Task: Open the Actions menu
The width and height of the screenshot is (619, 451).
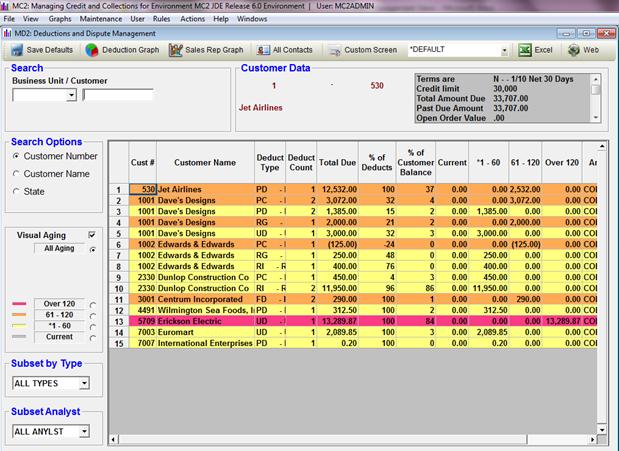Action: click(x=192, y=19)
